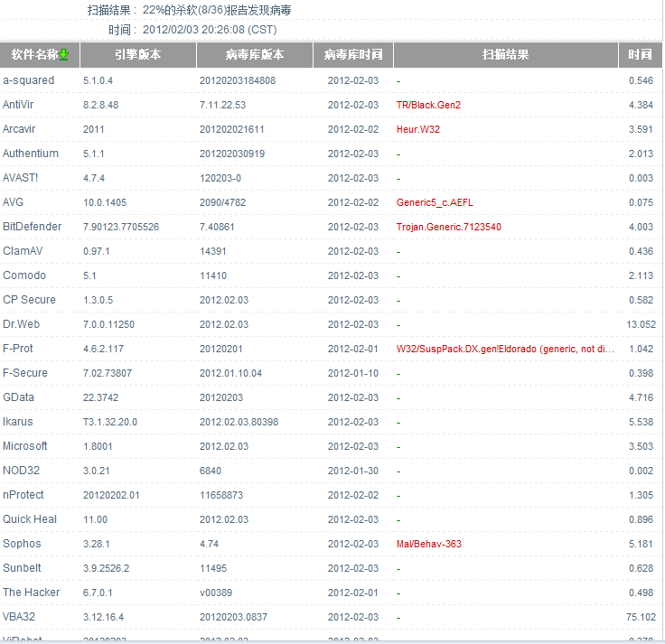Screen dimensions: 665x644
Task: Select the Heur.W32 detection result
Action: coord(418,129)
